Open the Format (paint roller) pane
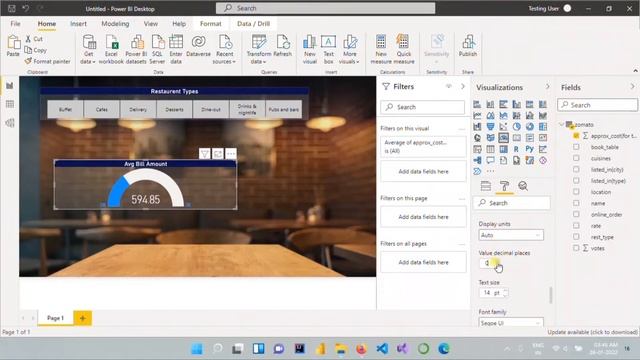 (504, 186)
